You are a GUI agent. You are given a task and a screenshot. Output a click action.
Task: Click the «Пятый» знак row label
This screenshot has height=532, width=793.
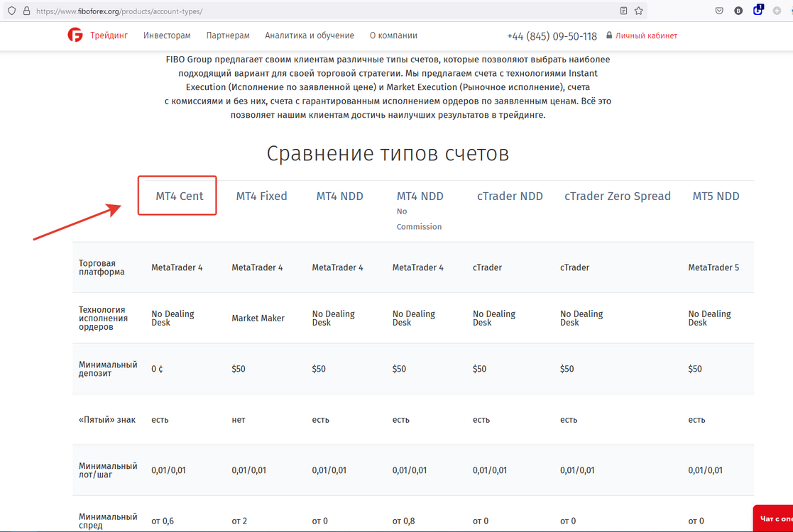[x=107, y=419]
